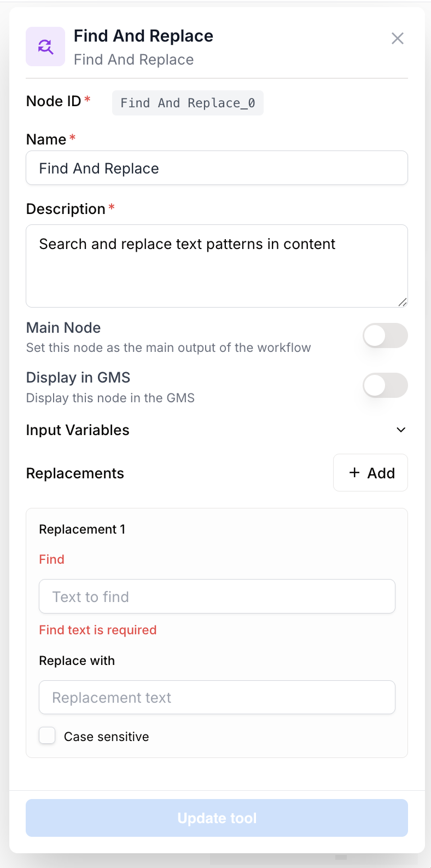431x868 pixels.
Task: Click the Replacement text input
Action: click(217, 697)
